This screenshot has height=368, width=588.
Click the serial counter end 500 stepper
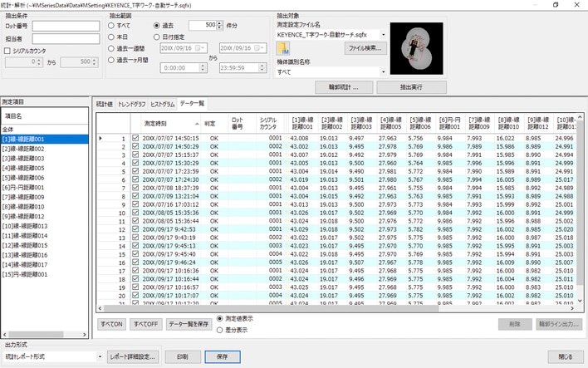[x=95, y=62]
